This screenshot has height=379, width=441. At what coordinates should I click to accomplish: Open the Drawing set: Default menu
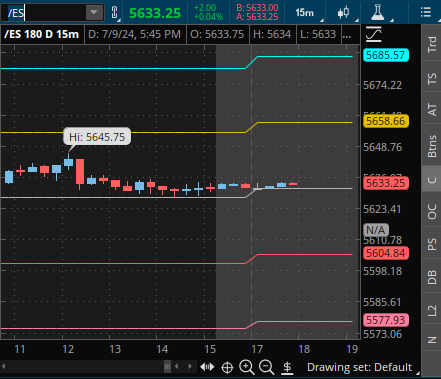point(359,367)
